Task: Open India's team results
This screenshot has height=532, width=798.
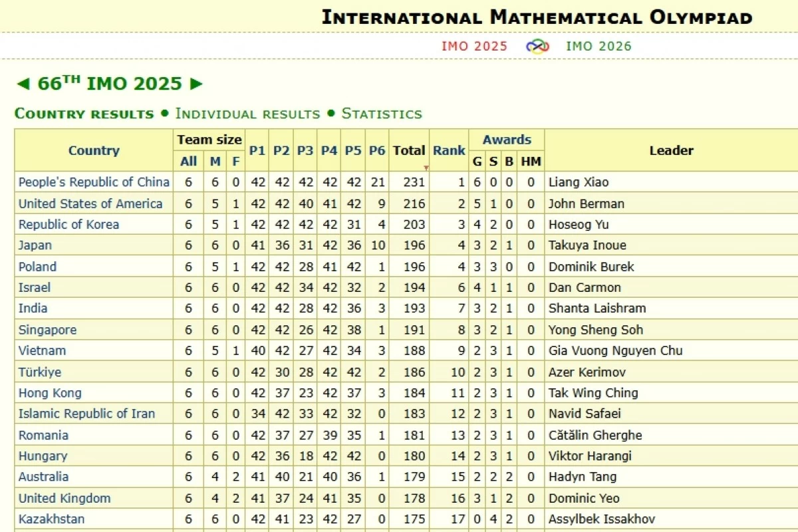Action: [33, 308]
